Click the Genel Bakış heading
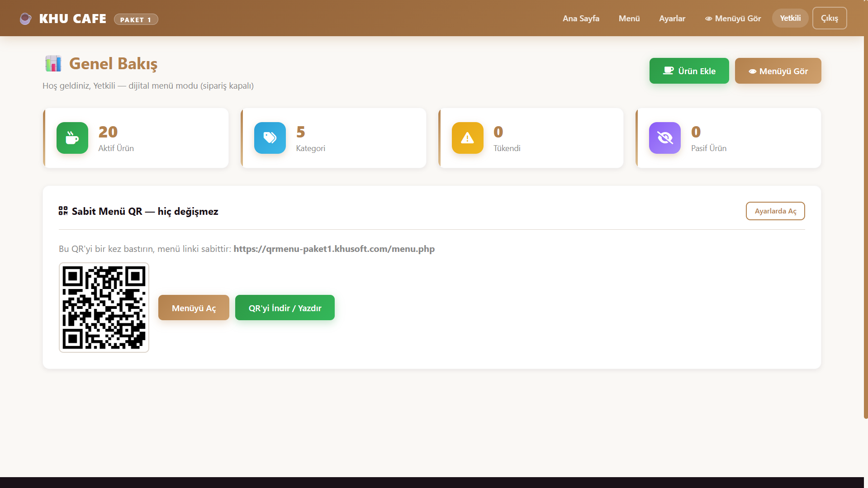 [x=113, y=64]
